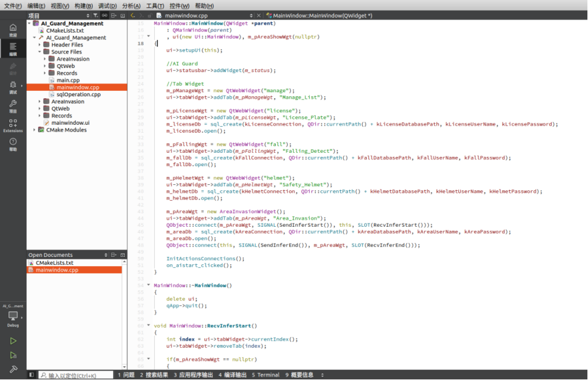The width and height of the screenshot is (588, 380).
Task: Toggle synchronize with editor link icon
Action: [105, 15]
